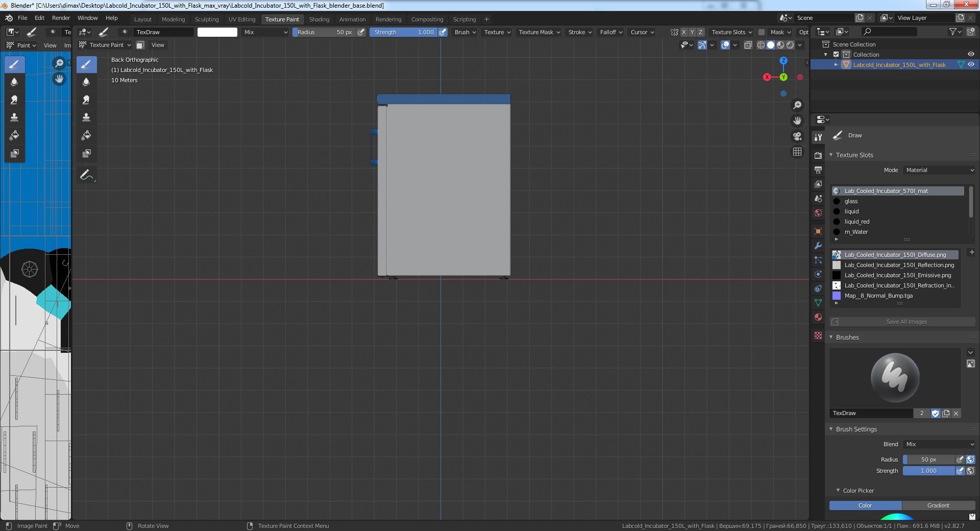Click the View menu in 3D viewport header

[x=158, y=45]
